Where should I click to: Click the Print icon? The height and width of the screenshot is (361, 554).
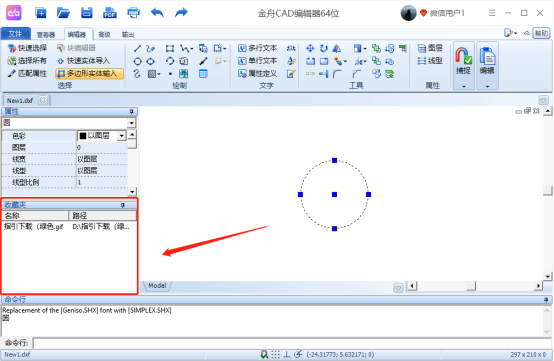(133, 13)
